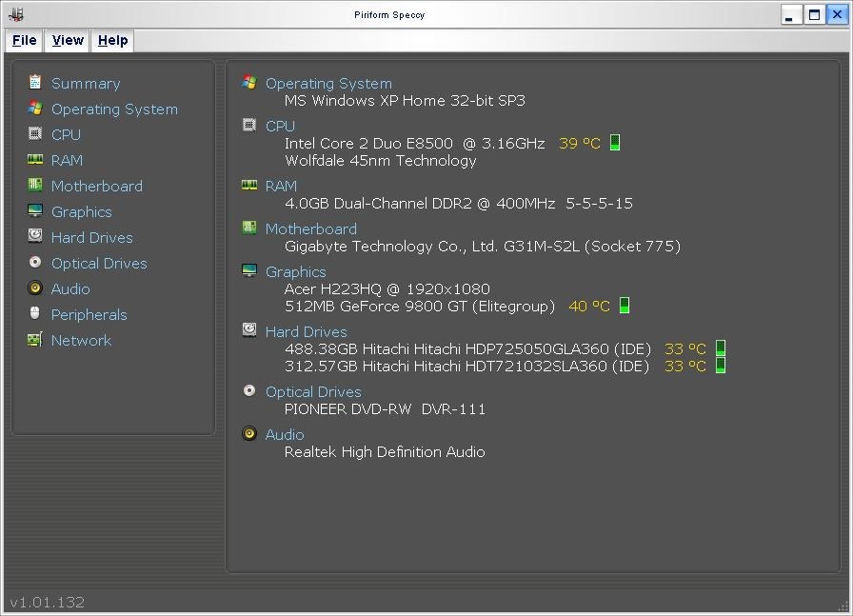This screenshot has width=853, height=616.
Task: Click the Optical Drives heading in main panel
Action: click(313, 392)
